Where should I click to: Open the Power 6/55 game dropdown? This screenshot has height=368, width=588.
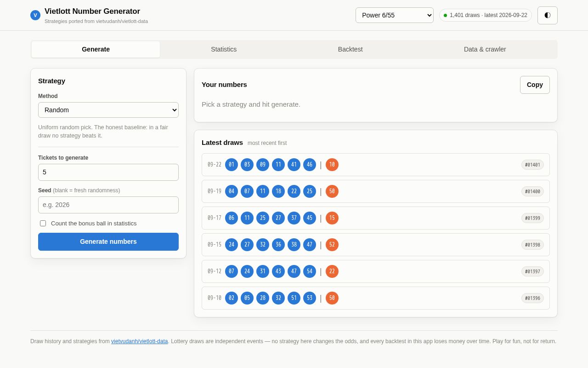[395, 15]
